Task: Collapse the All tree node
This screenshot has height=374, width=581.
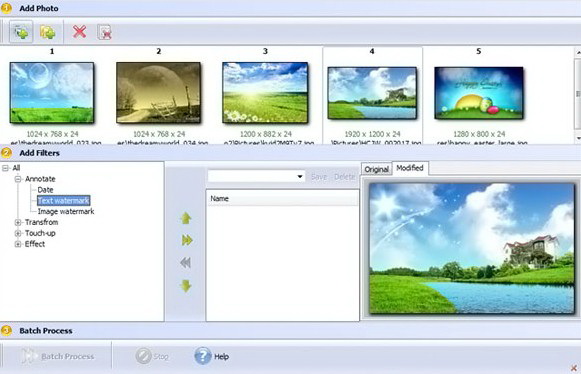Action: click(5, 168)
